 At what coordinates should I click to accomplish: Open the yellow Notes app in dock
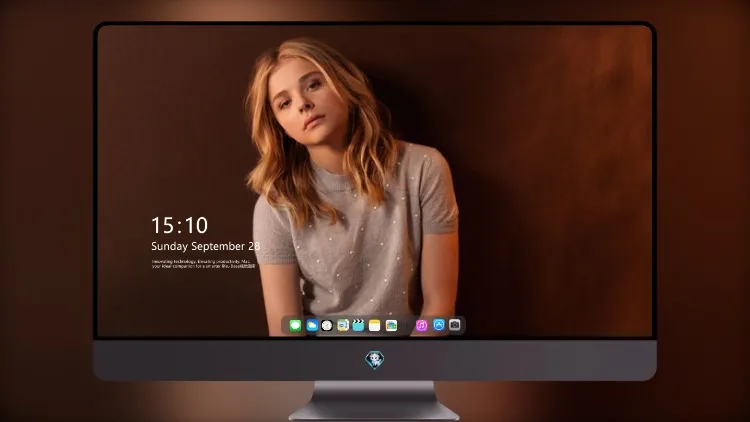(x=375, y=325)
